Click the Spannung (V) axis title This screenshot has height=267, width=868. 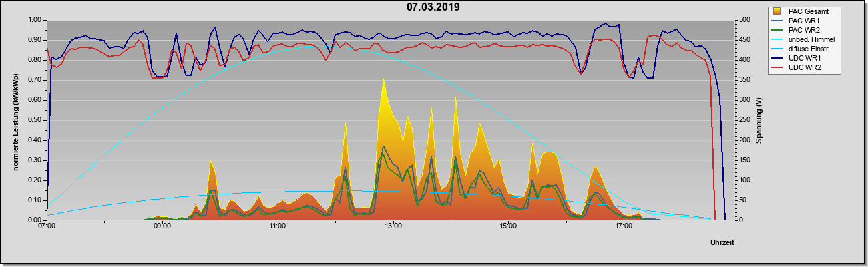pos(759,120)
